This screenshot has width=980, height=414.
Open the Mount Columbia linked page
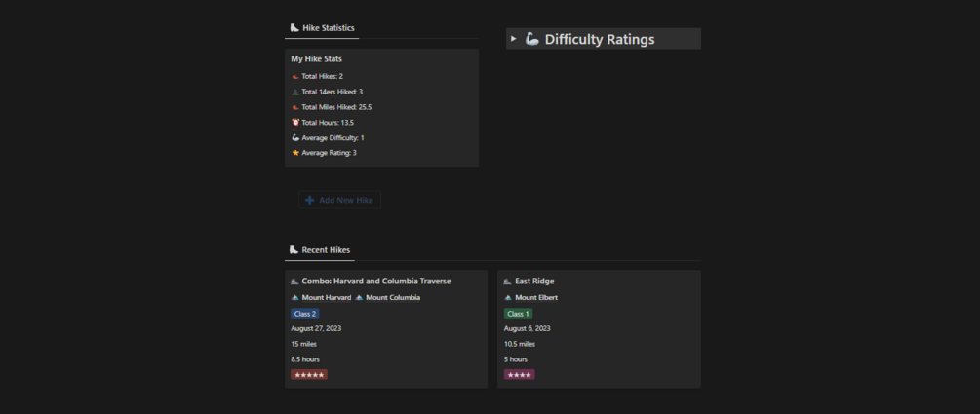click(x=393, y=298)
